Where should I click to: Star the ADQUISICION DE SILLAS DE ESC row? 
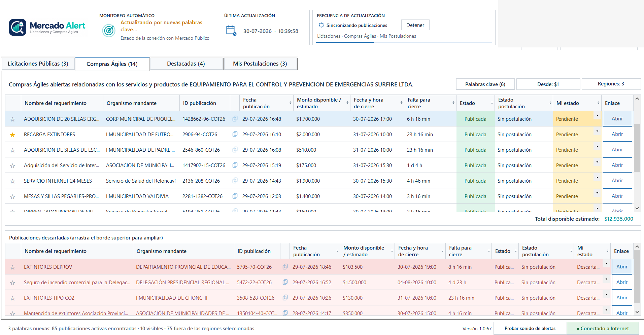12,150
